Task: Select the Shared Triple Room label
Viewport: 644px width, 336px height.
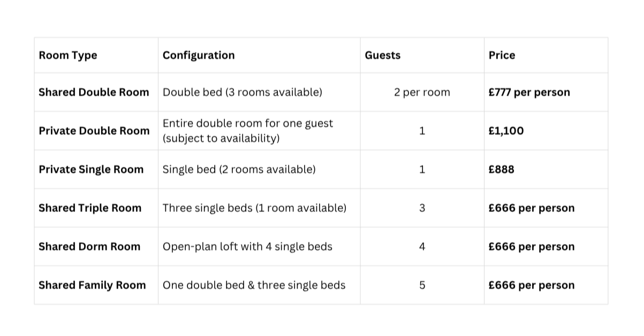Action: 90,208
